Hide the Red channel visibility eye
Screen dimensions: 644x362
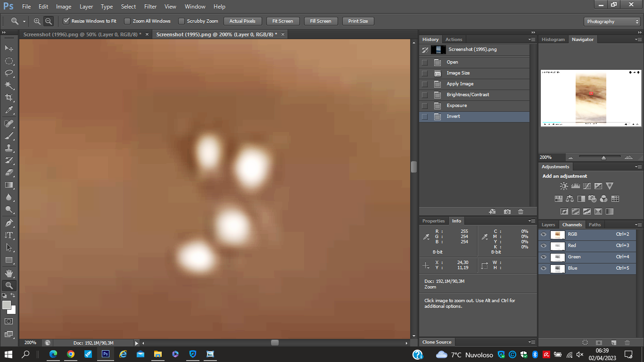[x=544, y=246]
